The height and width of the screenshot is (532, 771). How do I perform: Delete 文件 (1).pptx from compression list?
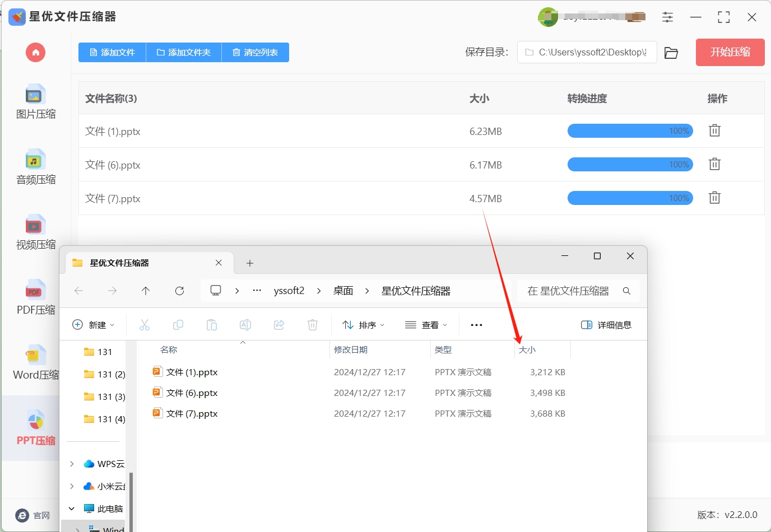tap(714, 130)
